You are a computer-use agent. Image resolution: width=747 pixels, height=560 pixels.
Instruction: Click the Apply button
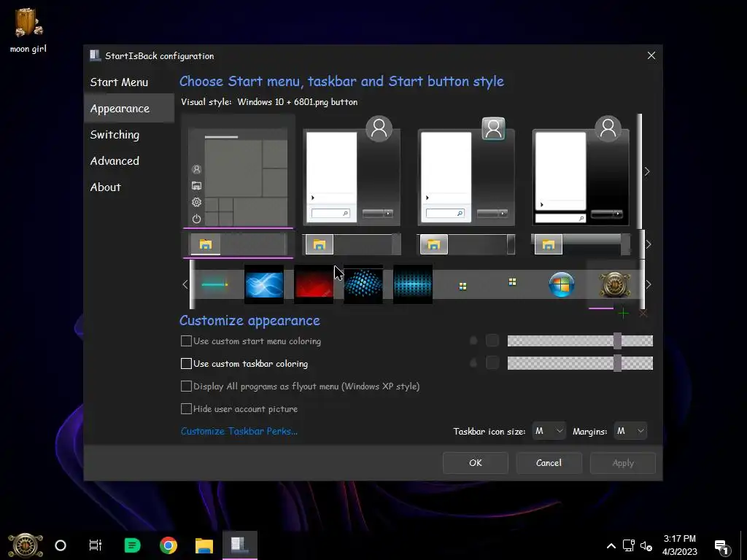point(623,463)
